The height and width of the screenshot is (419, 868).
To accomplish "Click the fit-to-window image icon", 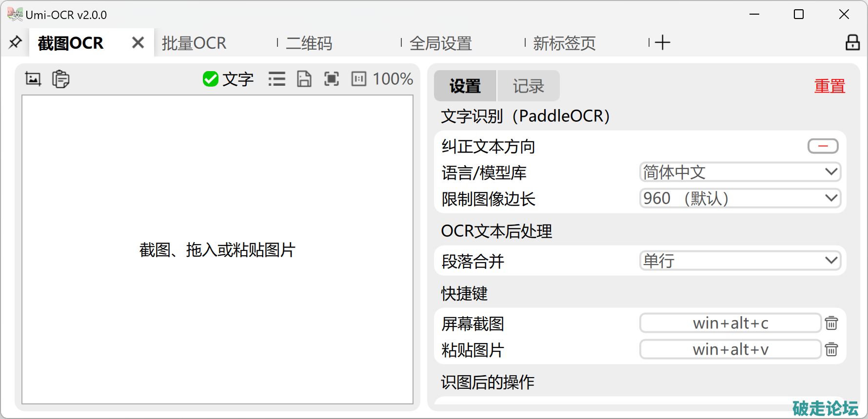I will (332, 79).
